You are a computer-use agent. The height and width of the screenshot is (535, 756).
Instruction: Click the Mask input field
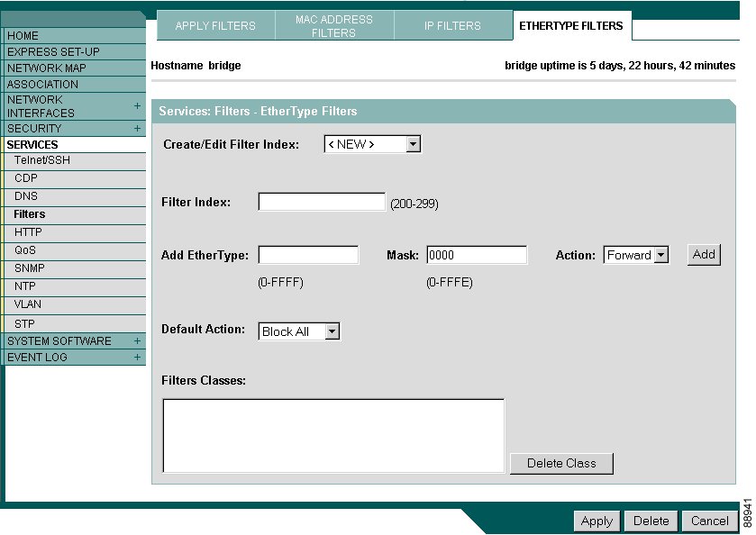(477, 254)
